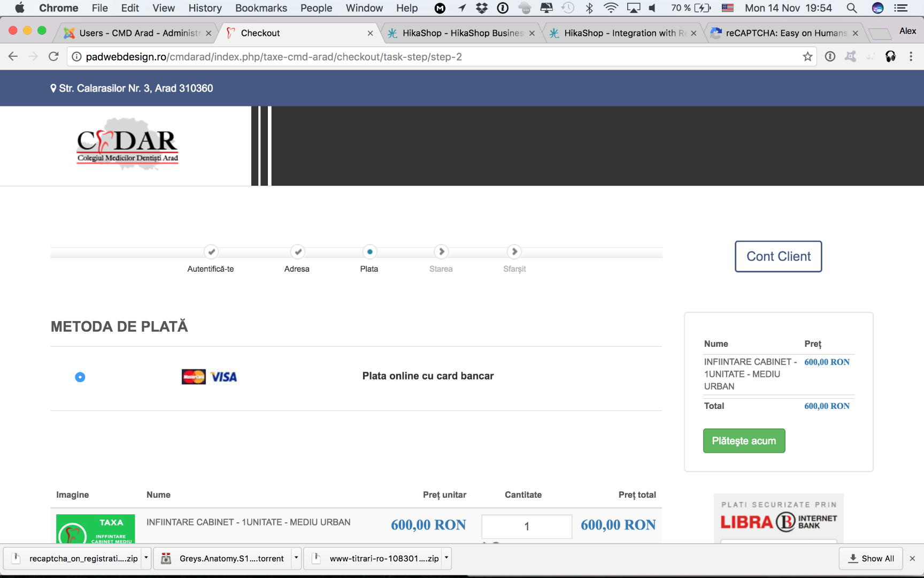The height and width of the screenshot is (578, 924).
Task: Expand recaptcha zip download options
Action: 146,558
